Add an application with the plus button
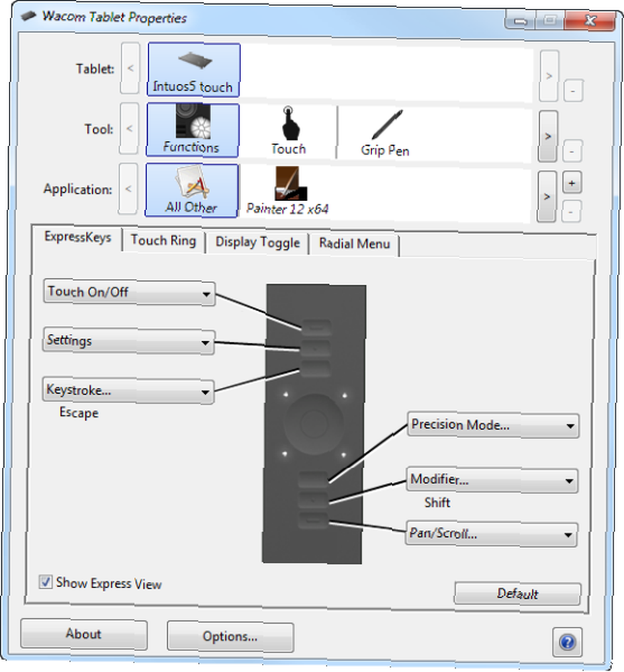 pos(572,183)
